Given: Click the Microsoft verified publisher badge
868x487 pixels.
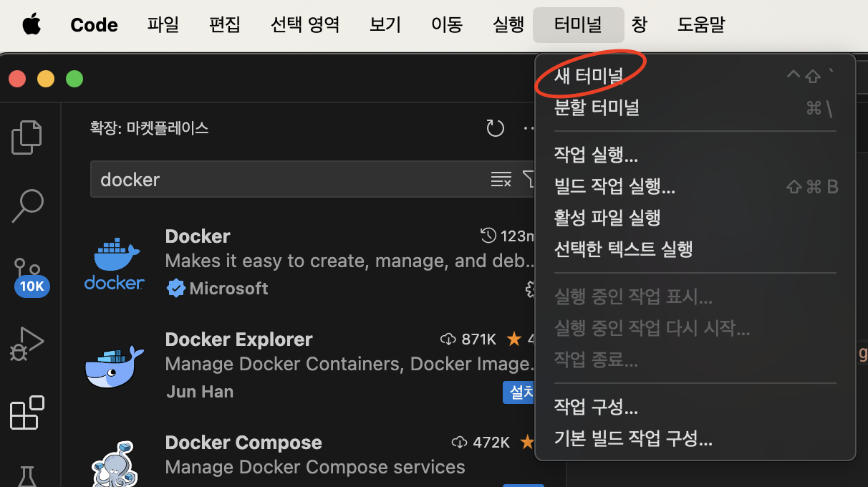Looking at the screenshot, I should (x=175, y=288).
